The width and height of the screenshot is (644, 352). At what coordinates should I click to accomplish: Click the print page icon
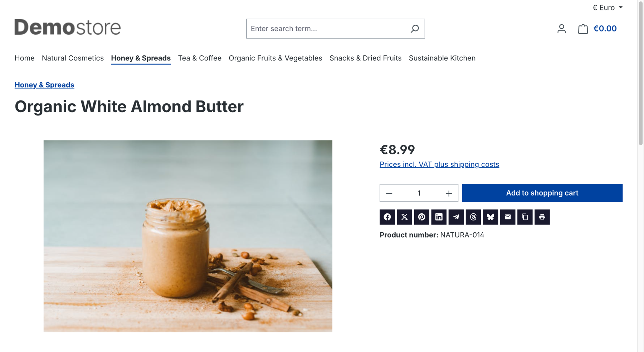coord(542,217)
